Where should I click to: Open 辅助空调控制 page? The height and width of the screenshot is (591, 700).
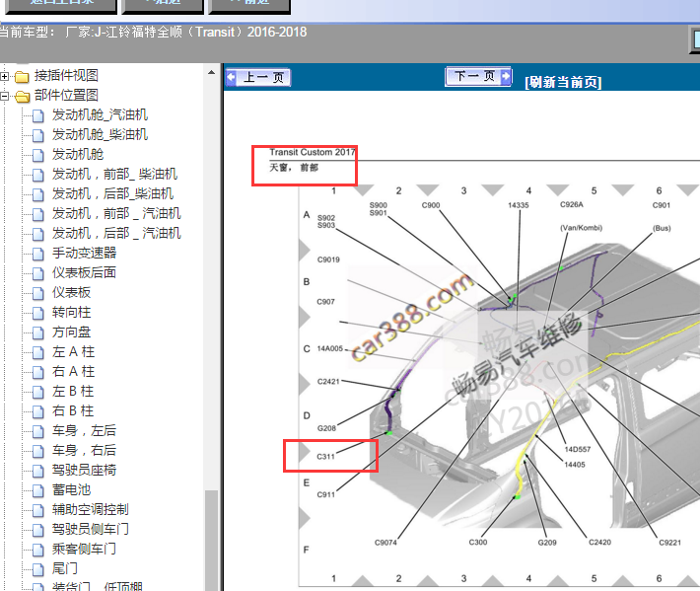[90, 509]
